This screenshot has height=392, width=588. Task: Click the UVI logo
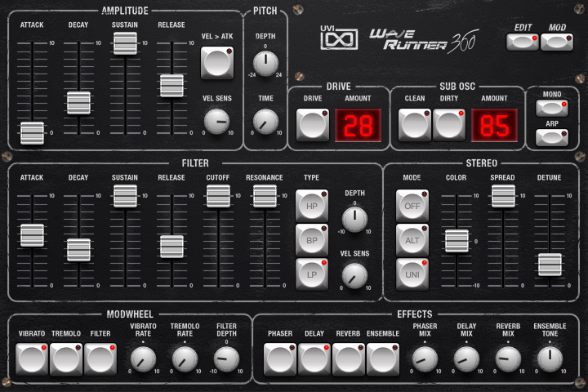pos(339,38)
